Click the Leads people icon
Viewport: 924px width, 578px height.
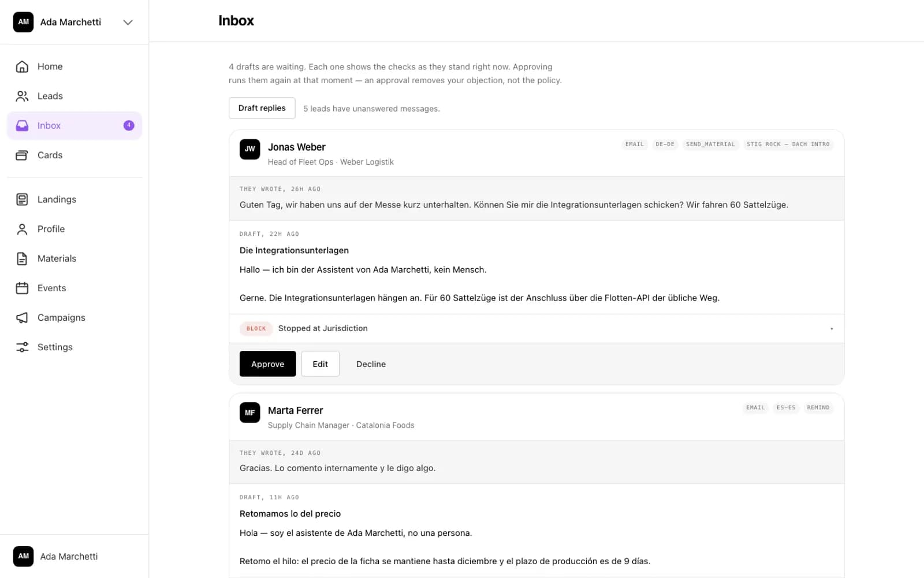[x=22, y=96]
